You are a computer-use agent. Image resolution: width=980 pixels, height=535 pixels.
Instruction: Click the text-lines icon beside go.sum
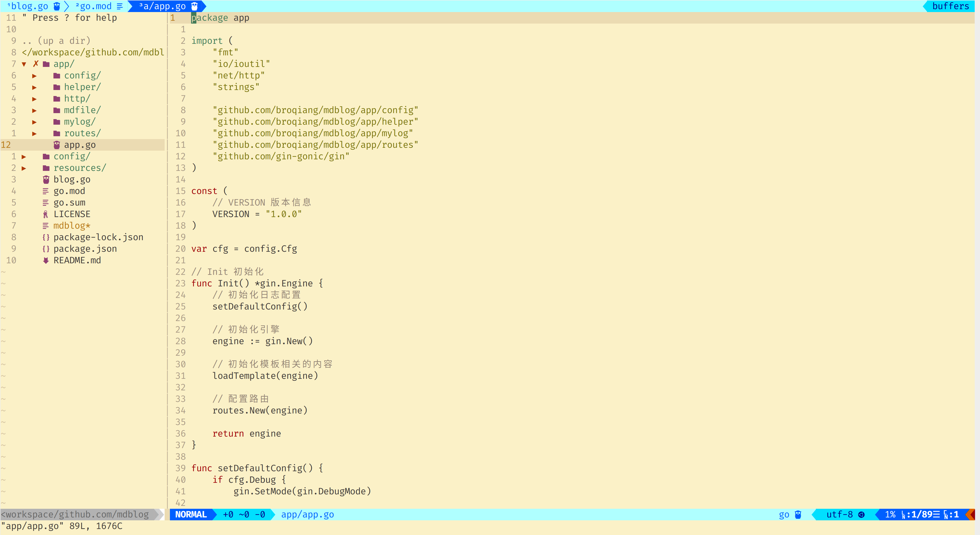(46, 202)
